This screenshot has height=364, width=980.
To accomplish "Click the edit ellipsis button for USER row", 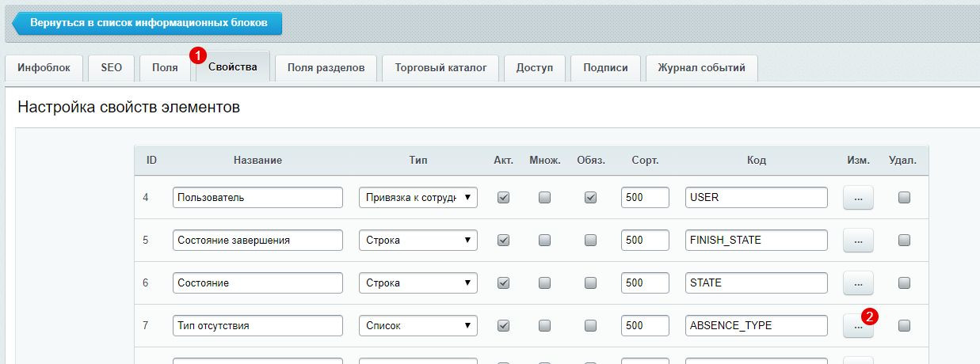I will [x=858, y=198].
